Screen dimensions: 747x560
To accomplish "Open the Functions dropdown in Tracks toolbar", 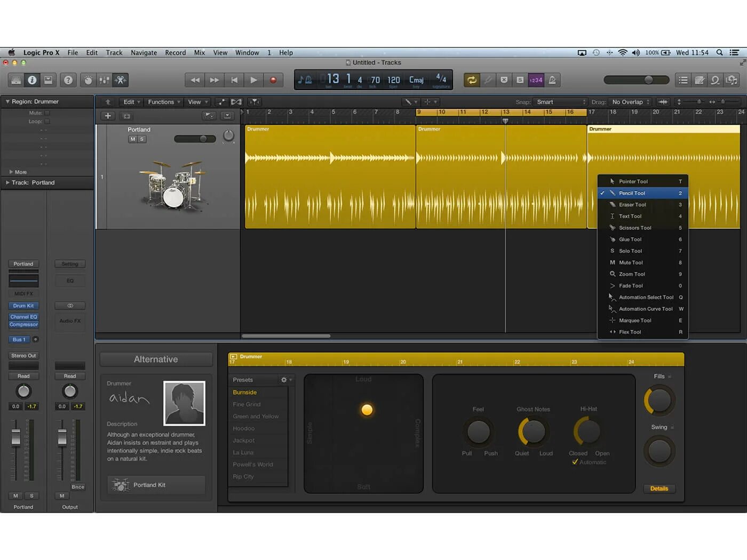I will pyautogui.click(x=164, y=102).
